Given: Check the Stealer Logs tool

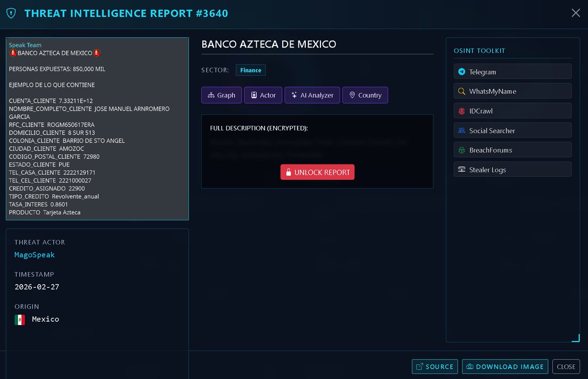Looking at the screenshot, I should (x=512, y=169).
